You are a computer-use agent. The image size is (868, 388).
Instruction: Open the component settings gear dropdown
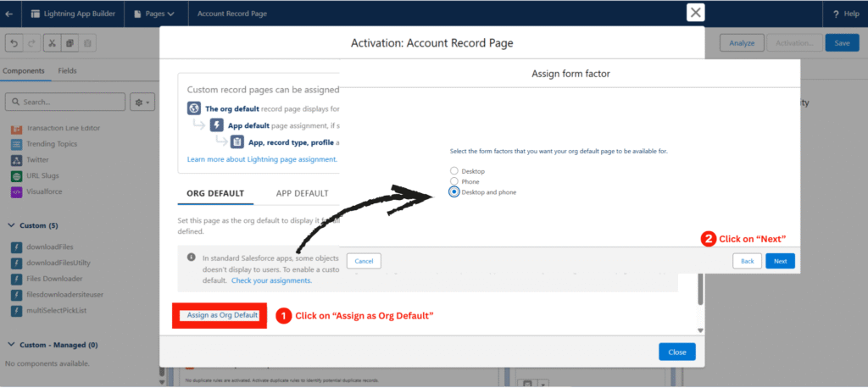(142, 103)
